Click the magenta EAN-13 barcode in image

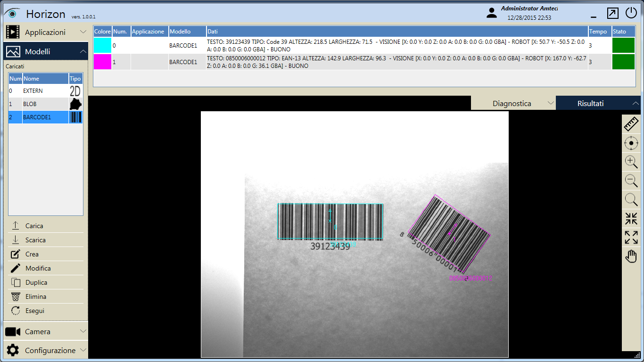click(x=450, y=234)
